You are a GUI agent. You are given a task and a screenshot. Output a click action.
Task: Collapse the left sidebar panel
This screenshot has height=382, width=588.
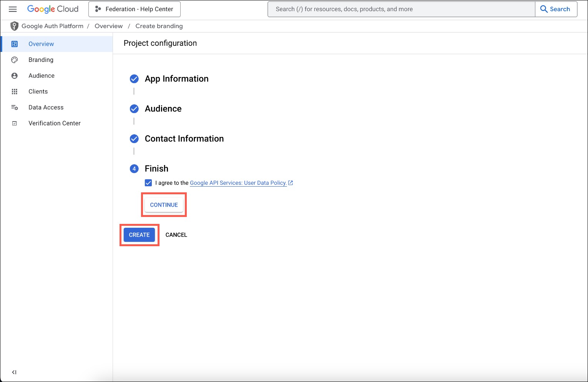(14, 372)
